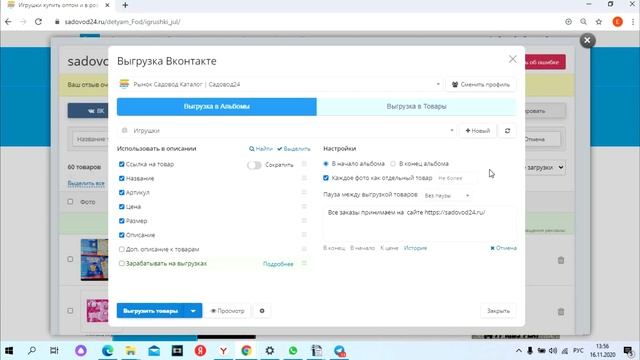Click the Новый album button
This screenshot has width=640, height=360.
tap(478, 131)
